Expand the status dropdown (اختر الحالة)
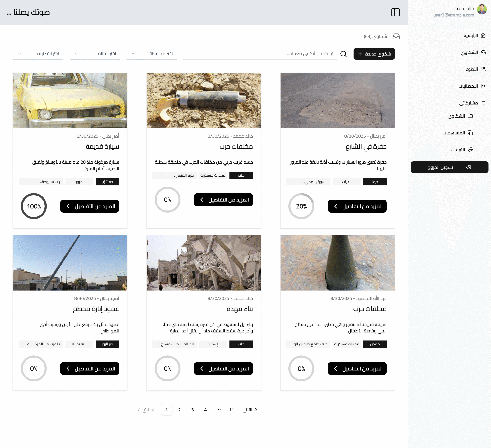The height and width of the screenshot is (448, 491). coord(95,54)
